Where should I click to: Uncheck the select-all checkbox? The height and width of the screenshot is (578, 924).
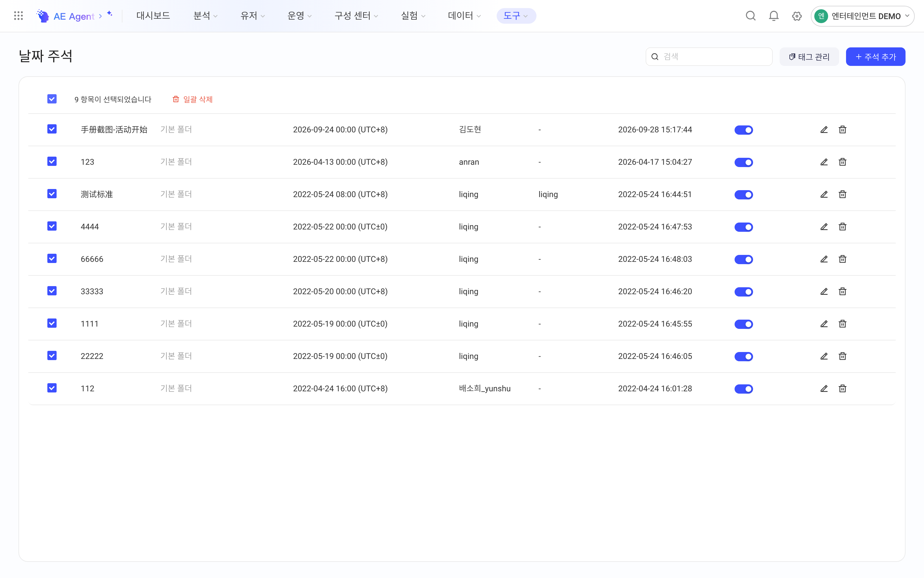pyautogui.click(x=52, y=99)
